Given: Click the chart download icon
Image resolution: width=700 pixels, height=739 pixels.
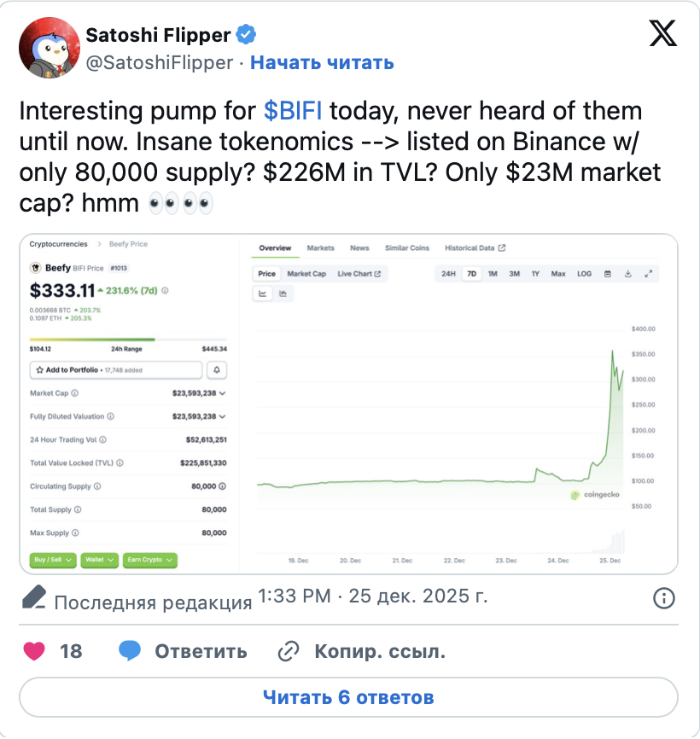Looking at the screenshot, I should (x=628, y=274).
